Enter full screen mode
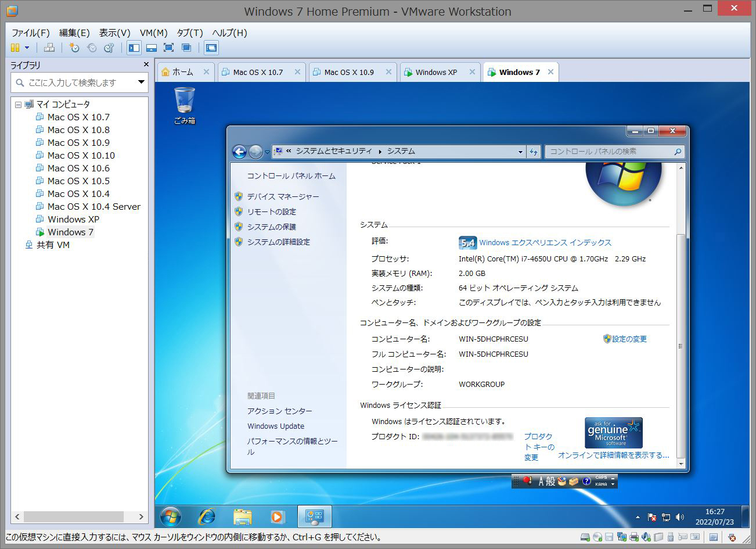This screenshot has height=549, width=756. pyautogui.click(x=169, y=48)
